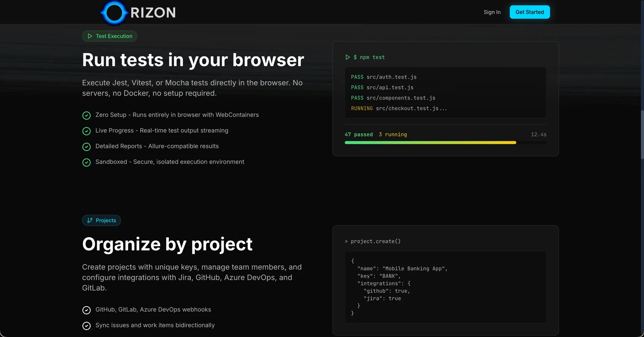Click the play icon in Test Execution badge
Viewport: 644px width, 337px height.
pyautogui.click(x=89, y=36)
